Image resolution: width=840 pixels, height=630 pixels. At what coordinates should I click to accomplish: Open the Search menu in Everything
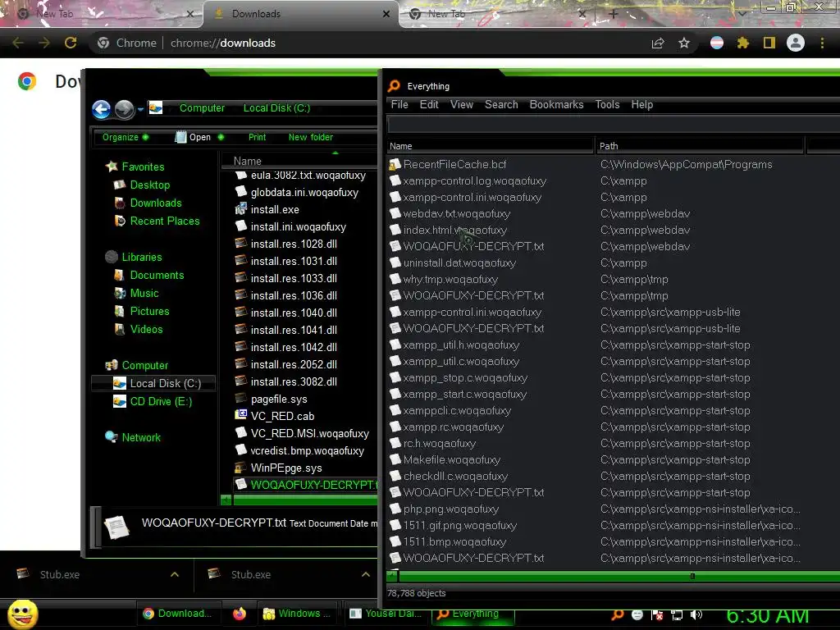[x=501, y=104]
